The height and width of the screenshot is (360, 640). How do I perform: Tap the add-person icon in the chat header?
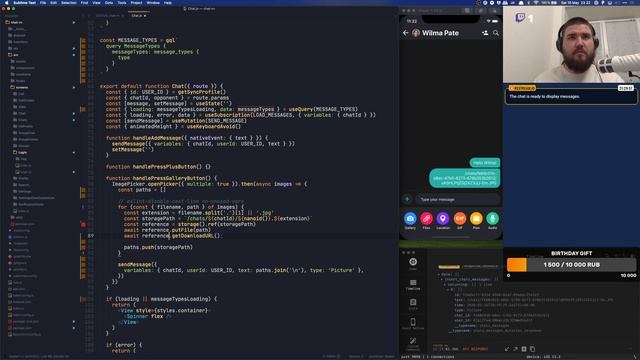tap(485, 33)
